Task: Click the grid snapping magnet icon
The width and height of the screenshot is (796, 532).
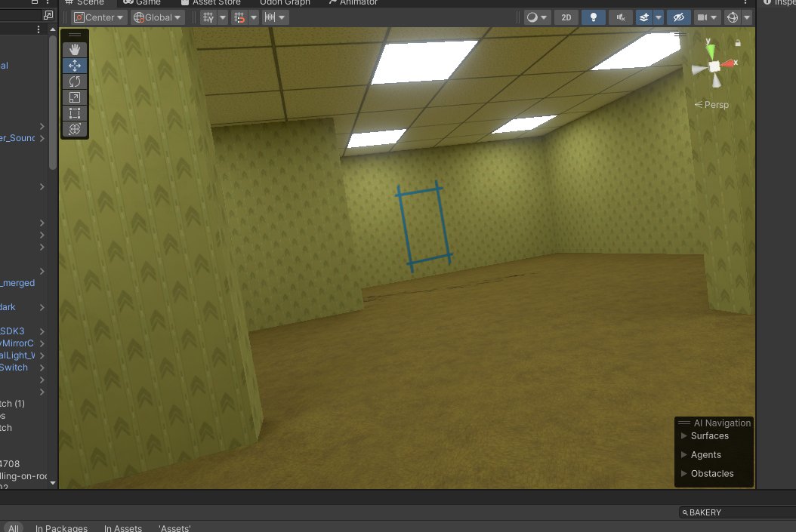Action: pos(239,18)
